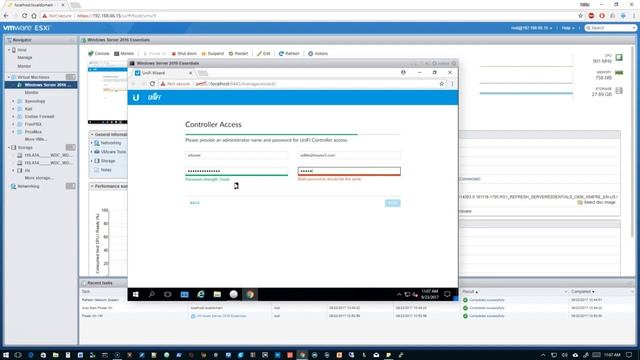640x360 pixels.
Task: Select the UniFi Wizard tab
Action: (x=163, y=73)
